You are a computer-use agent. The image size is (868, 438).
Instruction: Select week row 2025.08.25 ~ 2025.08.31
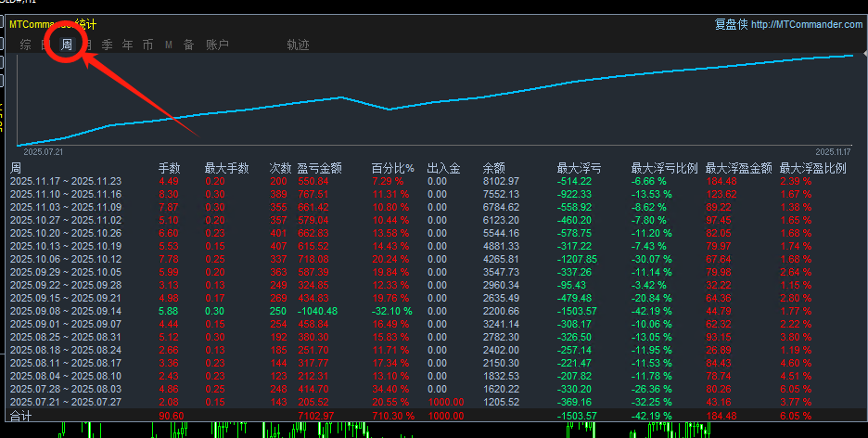pyautogui.click(x=434, y=337)
